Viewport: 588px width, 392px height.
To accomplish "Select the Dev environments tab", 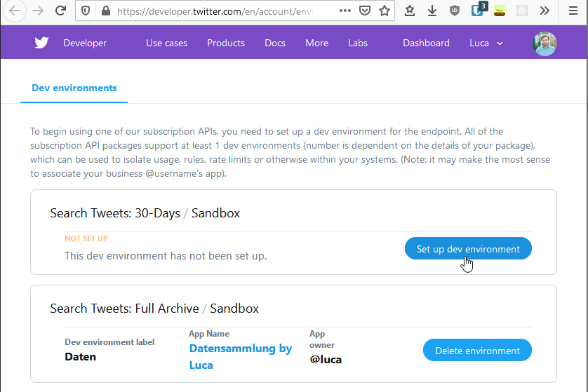I will [x=74, y=88].
